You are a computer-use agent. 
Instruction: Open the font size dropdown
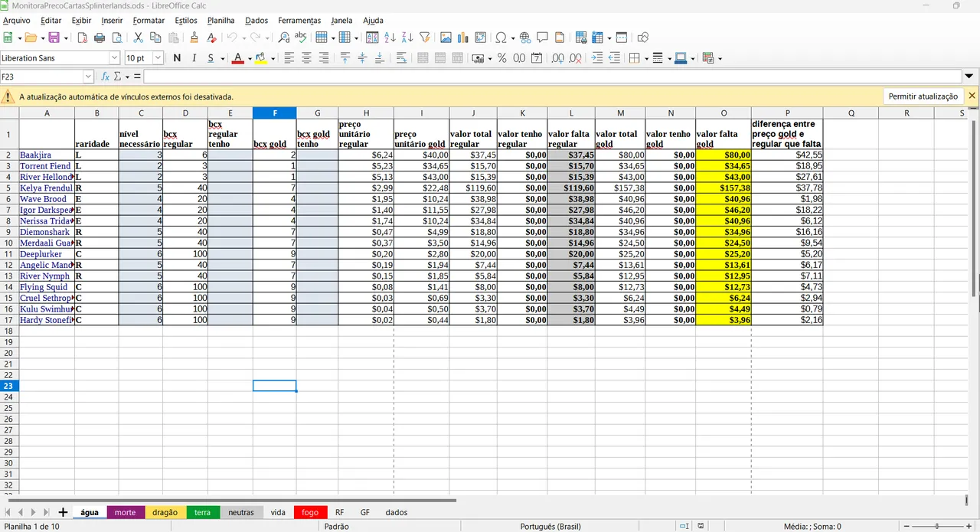(x=158, y=58)
